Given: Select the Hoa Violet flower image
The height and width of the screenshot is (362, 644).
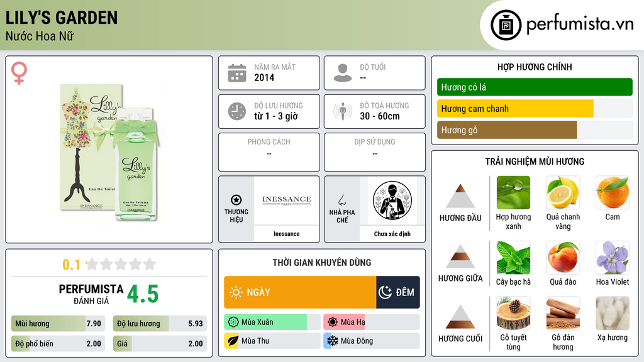Looking at the screenshot, I should click(613, 257).
